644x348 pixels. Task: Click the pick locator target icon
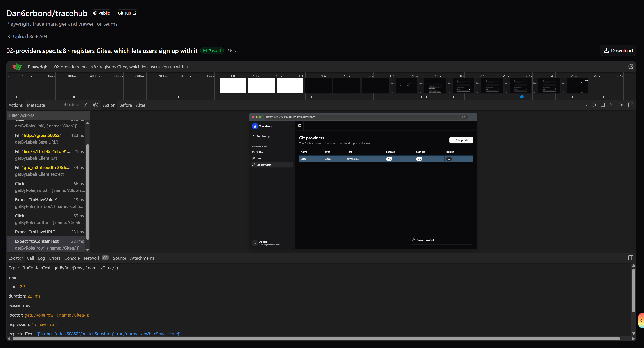point(96,105)
